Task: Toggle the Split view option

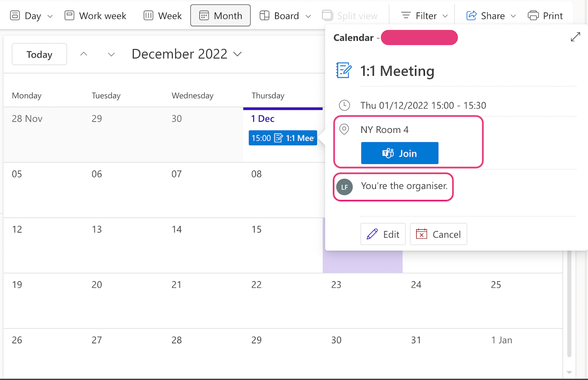Action: 350,16
